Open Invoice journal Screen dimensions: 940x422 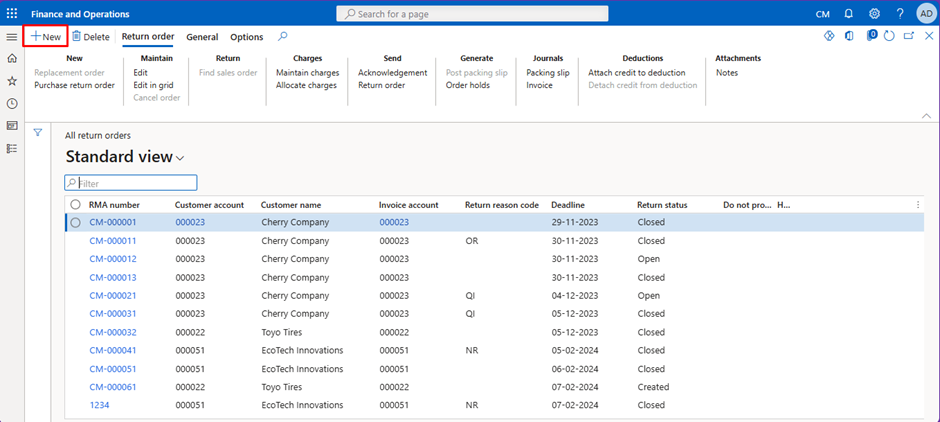click(x=540, y=85)
